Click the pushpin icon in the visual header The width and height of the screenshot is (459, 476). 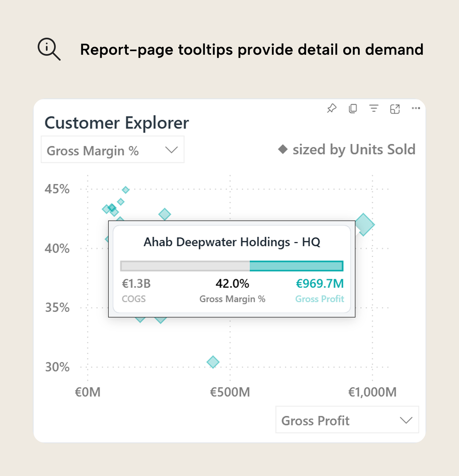pyautogui.click(x=332, y=108)
